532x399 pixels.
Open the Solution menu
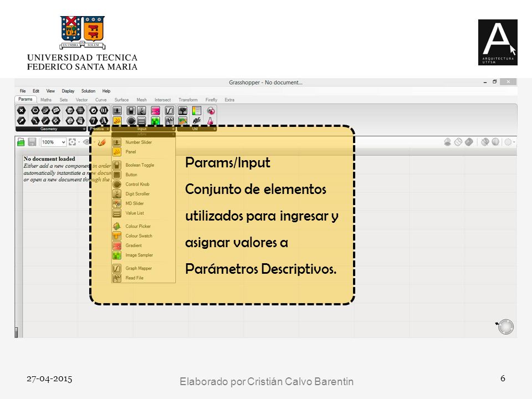88,91
